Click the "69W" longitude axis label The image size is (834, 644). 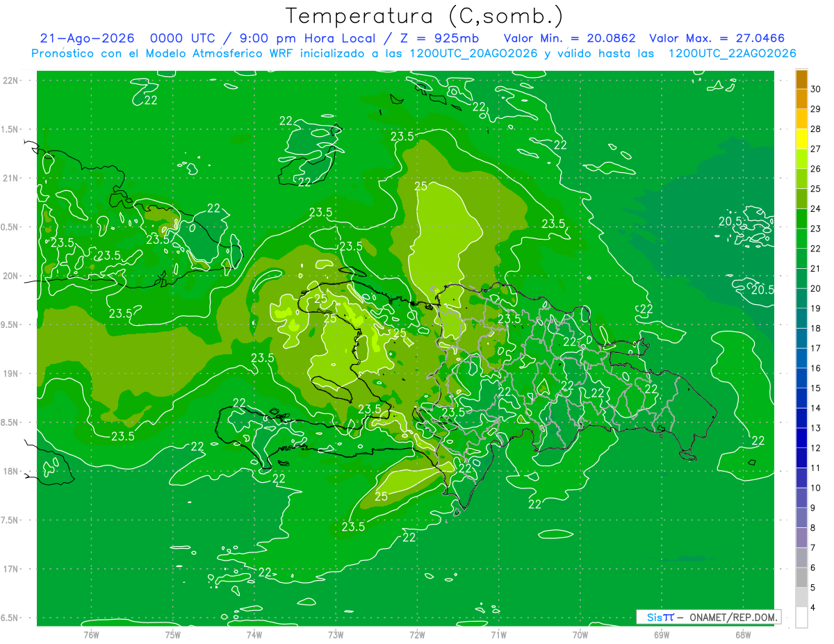pyautogui.click(x=662, y=635)
